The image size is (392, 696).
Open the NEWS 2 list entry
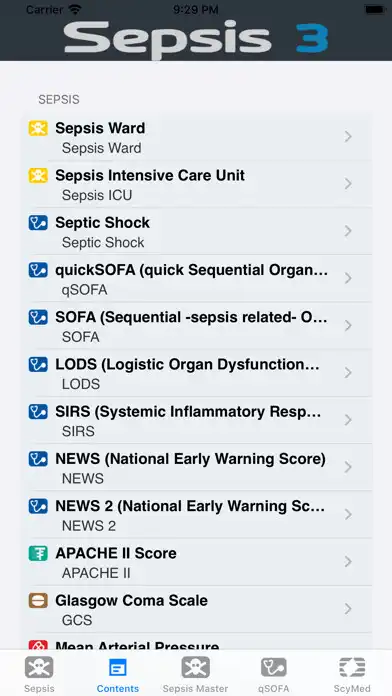point(197,514)
